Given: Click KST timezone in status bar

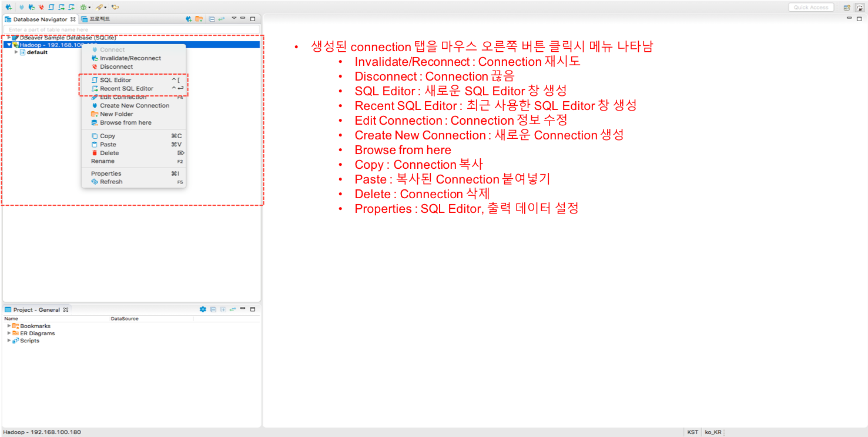Looking at the screenshot, I should pyautogui.click(x=693, y=432).
